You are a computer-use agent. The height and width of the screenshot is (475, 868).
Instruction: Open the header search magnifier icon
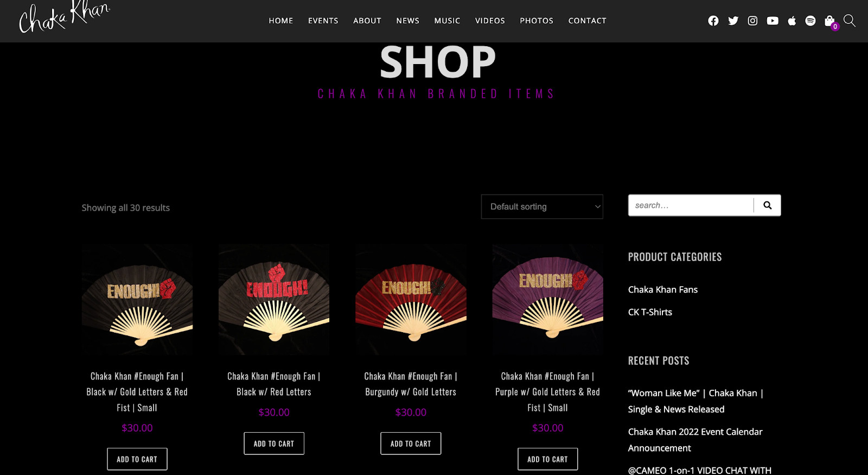point(850,21)
